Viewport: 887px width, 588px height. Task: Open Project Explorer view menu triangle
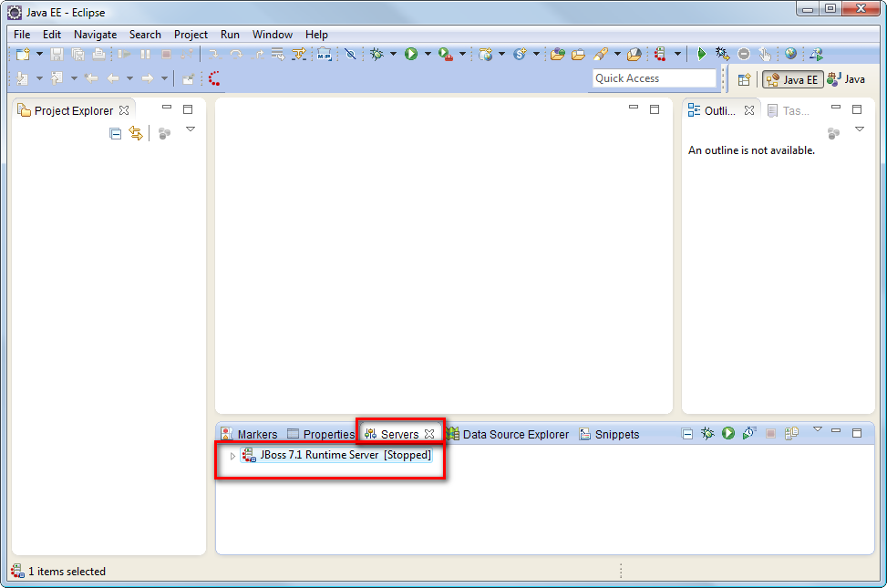pyautogui.click(x=191, y=129)
